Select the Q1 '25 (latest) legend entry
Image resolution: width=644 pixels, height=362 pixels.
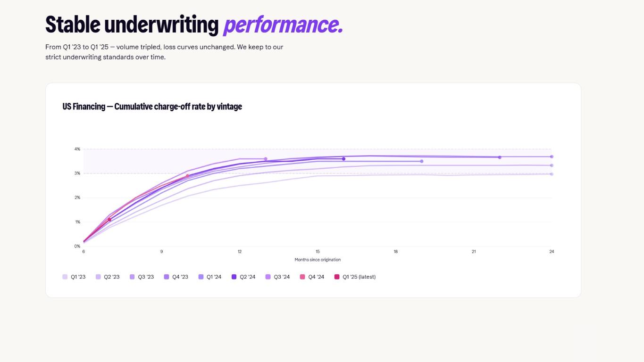(x=355, y=277)
